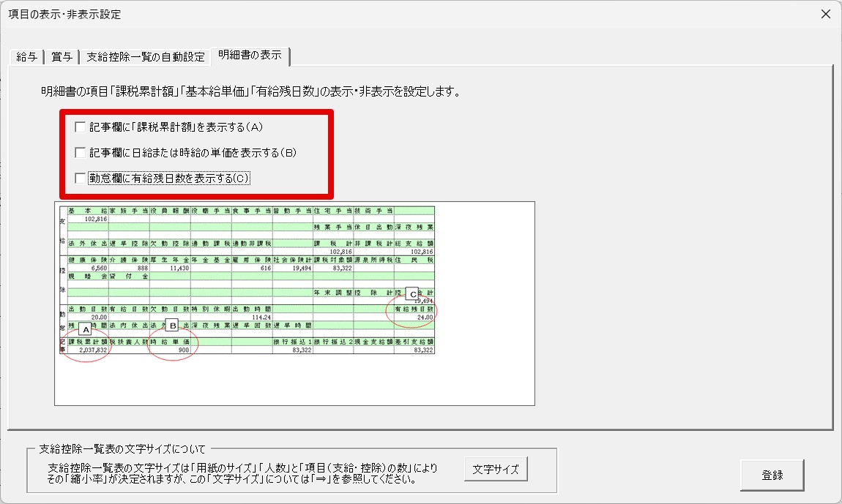Switch to the 給与 tab
This screenshot has height=504, width=842.
(27, 57)
